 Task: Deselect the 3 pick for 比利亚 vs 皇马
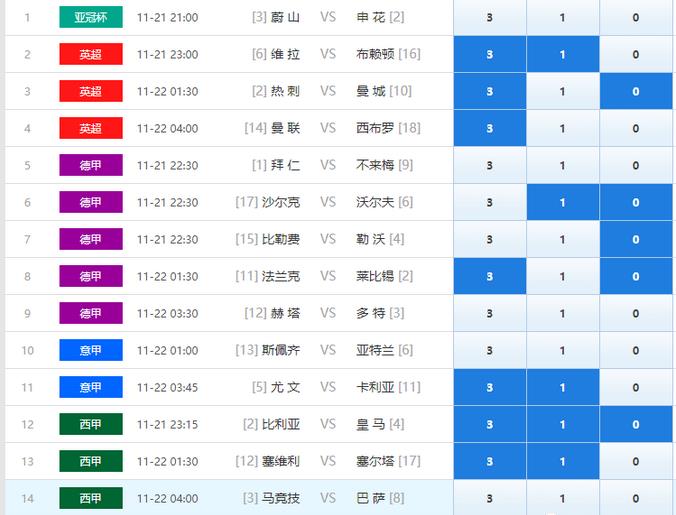coord(490,425)
